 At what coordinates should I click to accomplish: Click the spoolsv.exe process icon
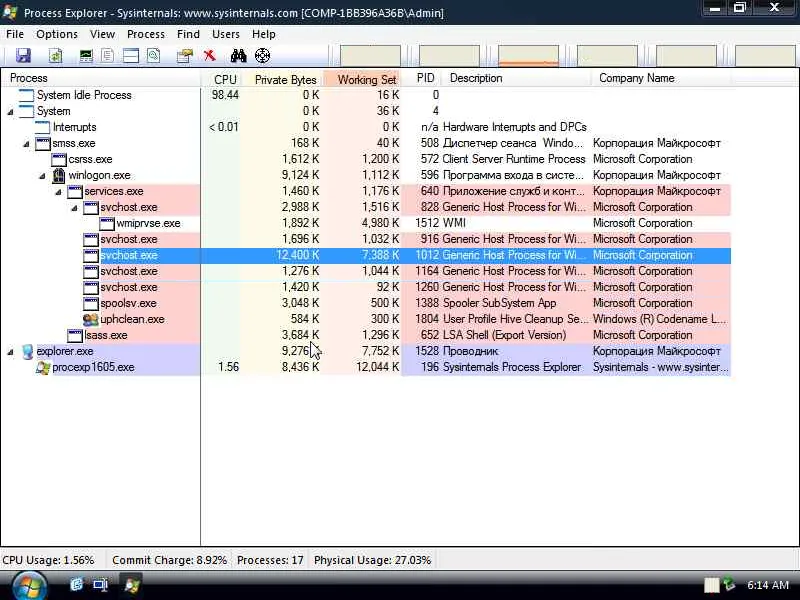click(x=91, y=304)
